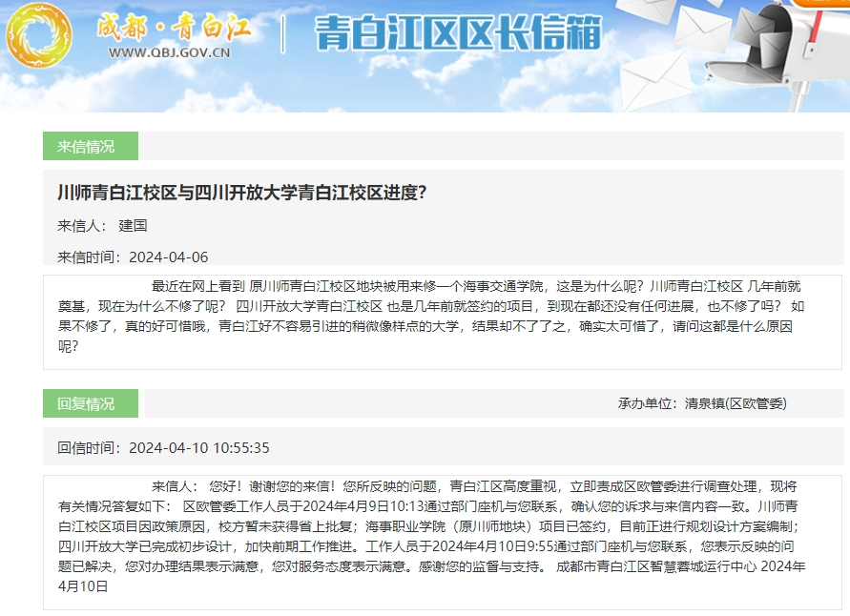Click the orange button cut off at the top-right corner
The height and width of the screenshot is (616, 850).
819,3
